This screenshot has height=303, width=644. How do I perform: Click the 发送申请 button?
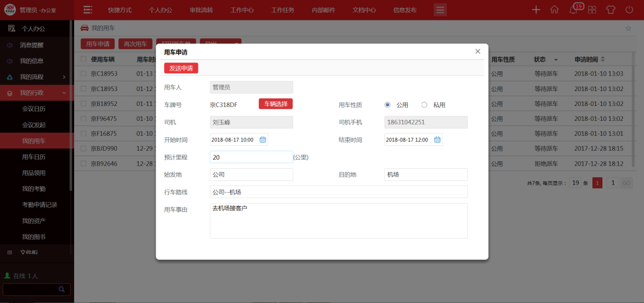pos(181,68)
